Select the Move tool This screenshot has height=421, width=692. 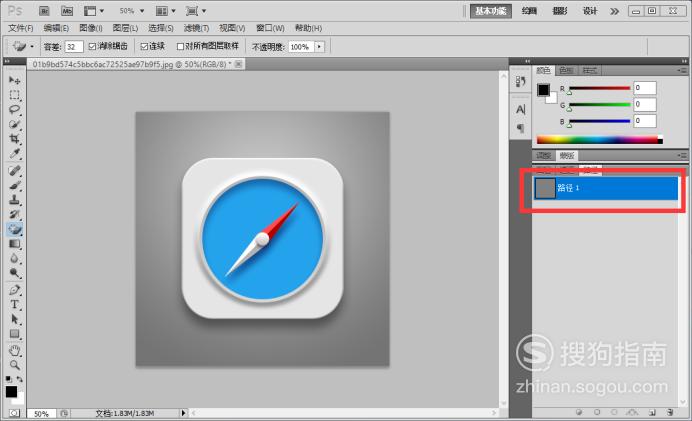(15, 80)
